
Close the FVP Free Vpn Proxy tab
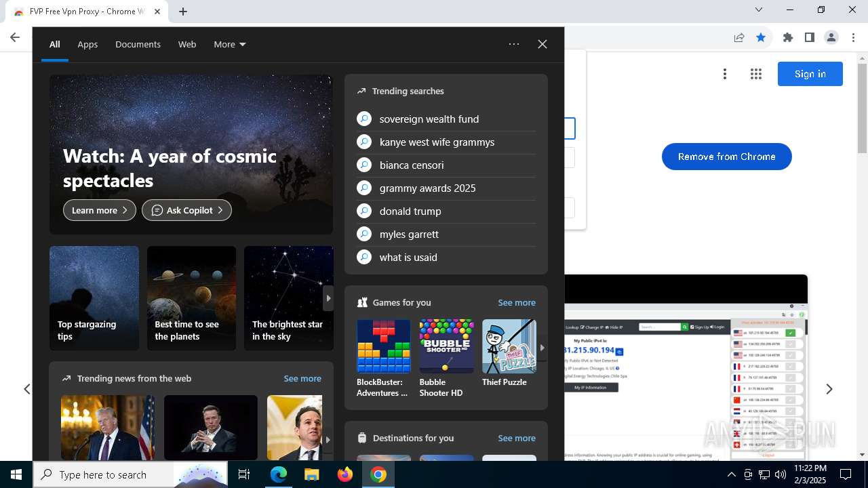click(157, 12)
